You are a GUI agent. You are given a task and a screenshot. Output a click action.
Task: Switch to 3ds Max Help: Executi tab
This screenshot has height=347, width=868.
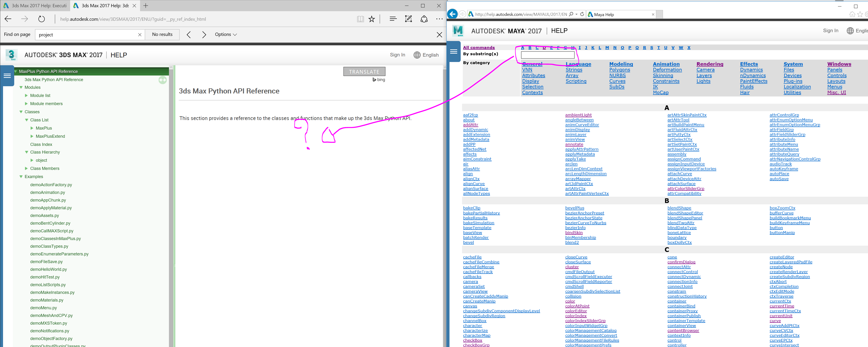click(x=35, y=6)
